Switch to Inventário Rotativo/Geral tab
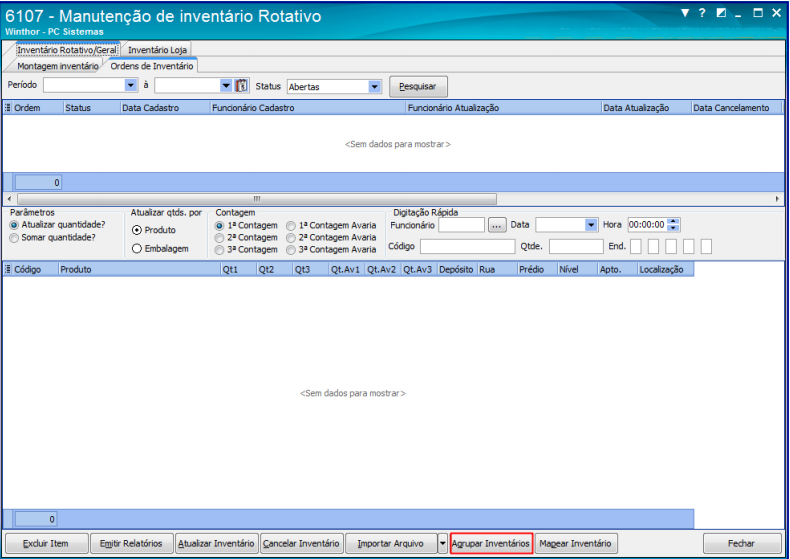This screenshot has width=790, height=559. coord(67,50)
